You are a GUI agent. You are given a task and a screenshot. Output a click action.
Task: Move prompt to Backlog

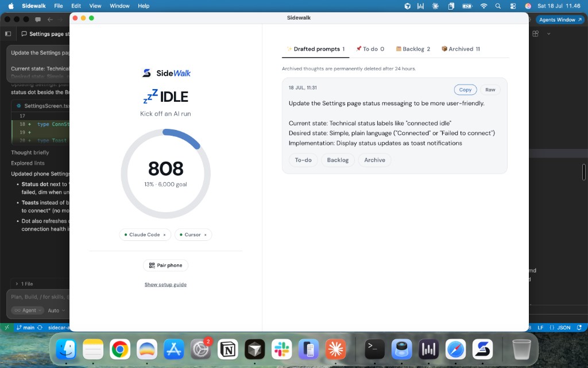338,160
